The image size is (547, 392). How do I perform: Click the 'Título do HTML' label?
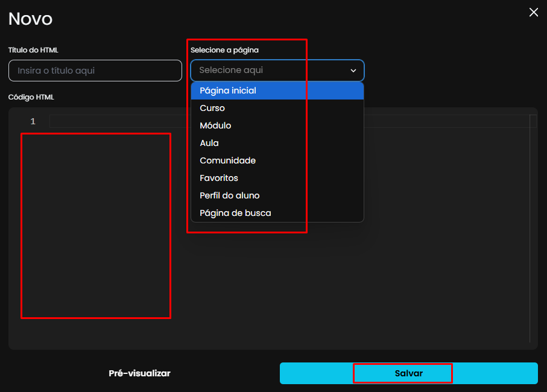click(x=34, y=50)
